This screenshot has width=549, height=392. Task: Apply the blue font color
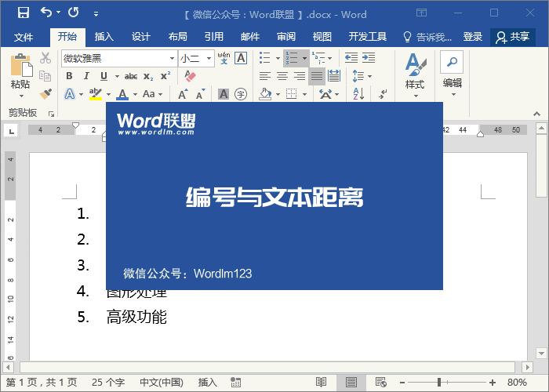[122, 94]
